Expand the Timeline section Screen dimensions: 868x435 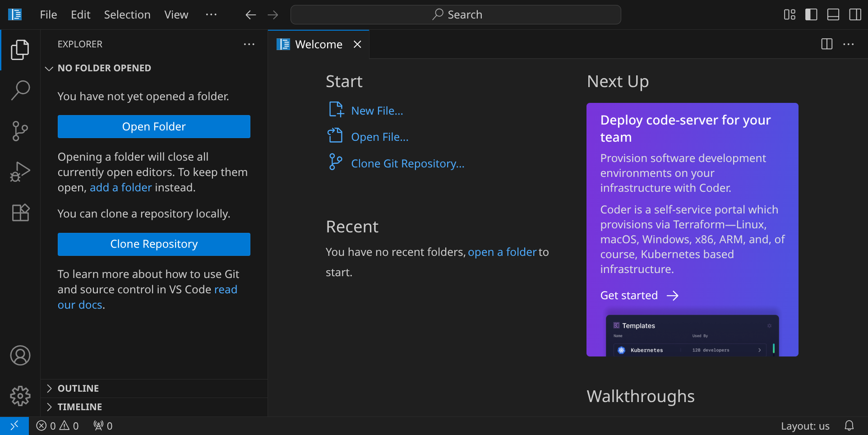pyautogui.click(x=79, y=407)
